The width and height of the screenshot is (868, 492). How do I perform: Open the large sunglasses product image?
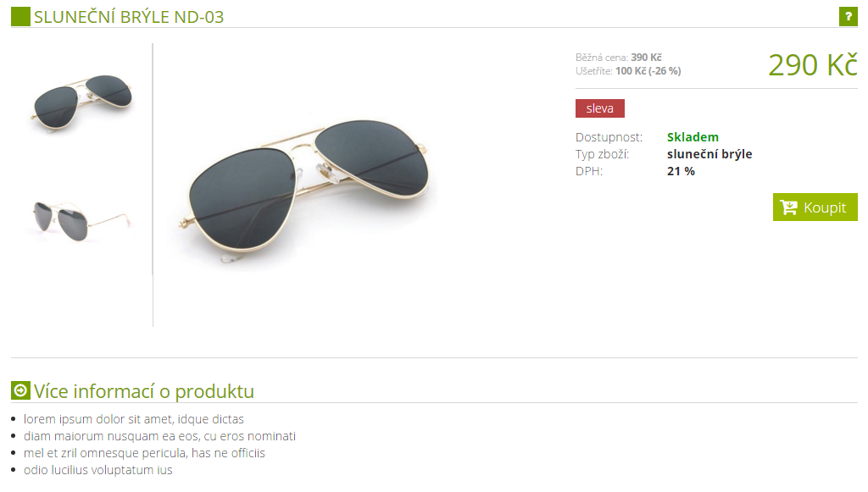[303, 191]
